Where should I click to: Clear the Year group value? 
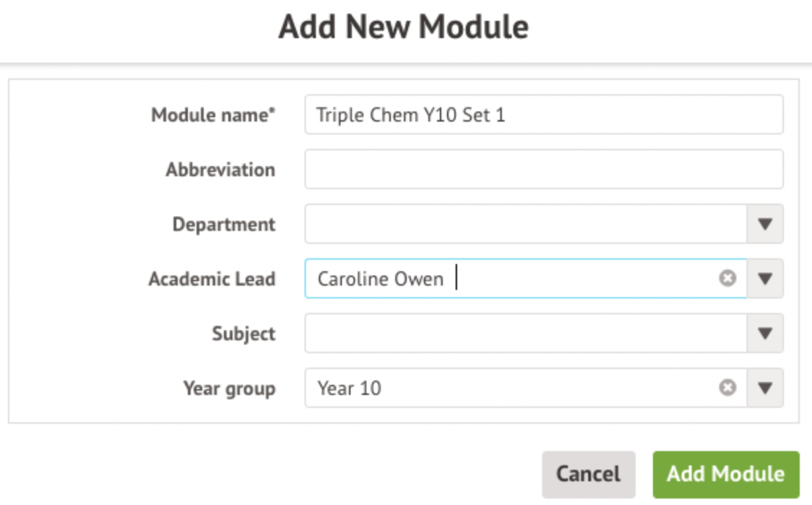[728, 388]
